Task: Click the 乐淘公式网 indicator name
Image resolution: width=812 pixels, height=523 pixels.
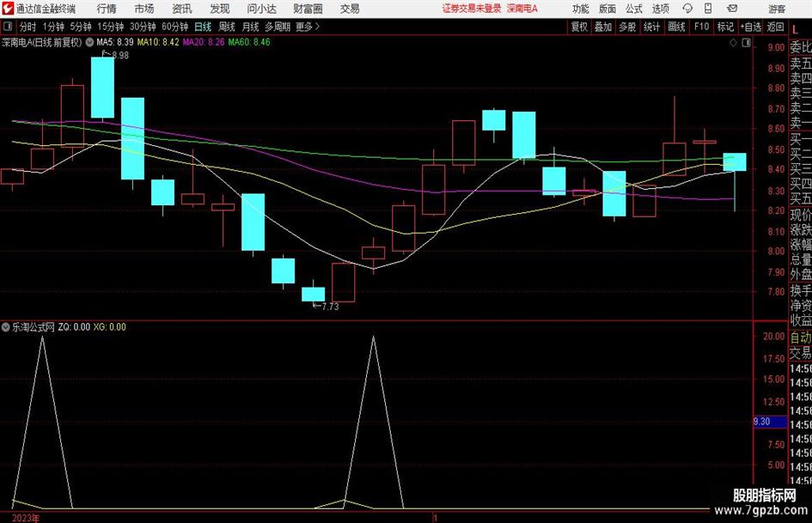Action: (34, 326)
